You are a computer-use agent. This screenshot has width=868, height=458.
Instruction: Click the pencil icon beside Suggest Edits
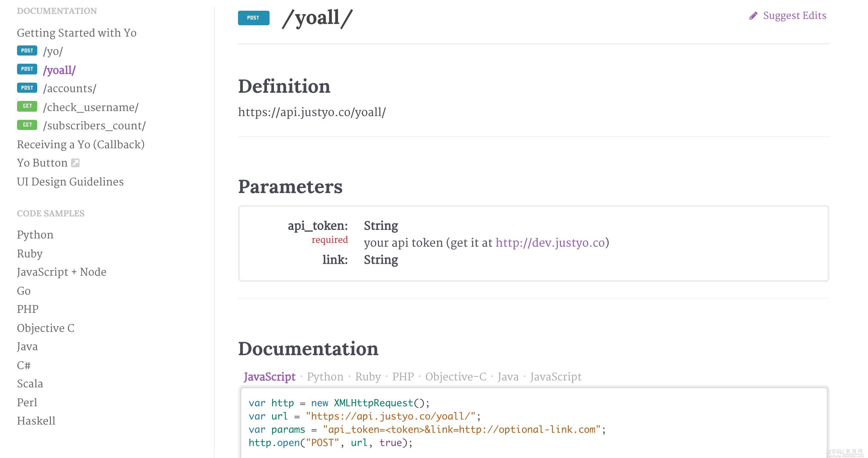[753, 16]
